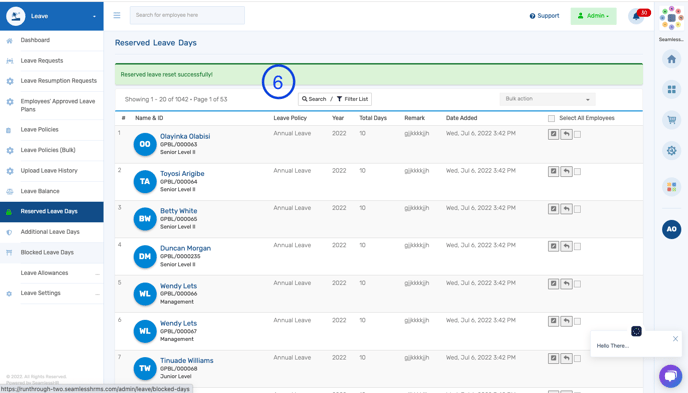Image resolution: width=688 pixels, height=393 pixels.
Task: Click the Search for employee field
Action: [187, 15]
